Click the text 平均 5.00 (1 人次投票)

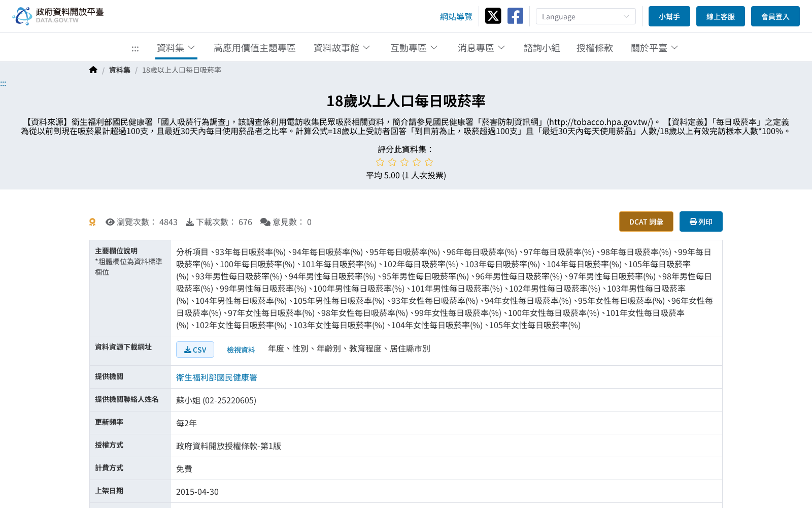pos(406,175)
